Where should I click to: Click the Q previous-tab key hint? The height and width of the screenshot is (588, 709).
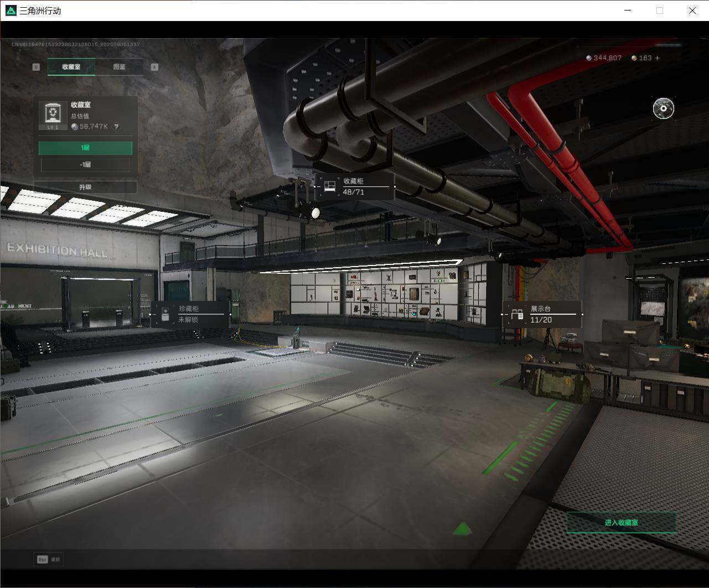pos(37,67)
